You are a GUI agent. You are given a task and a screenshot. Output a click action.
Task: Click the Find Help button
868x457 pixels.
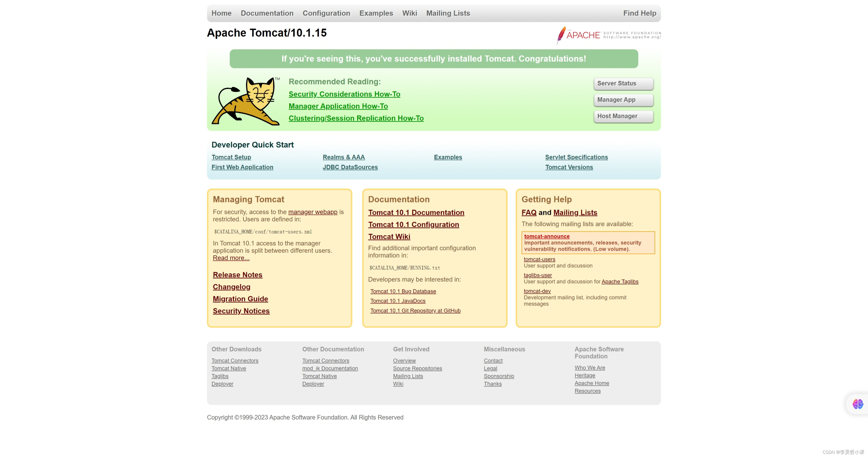pos(639,13)
